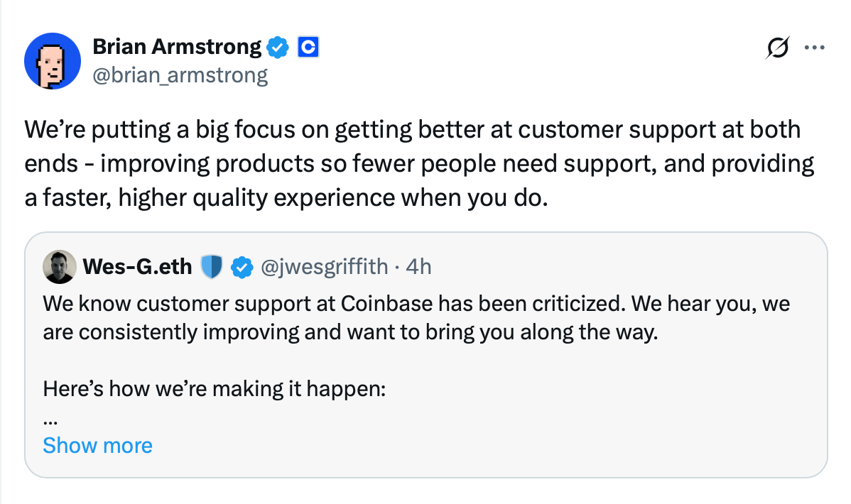Click the Wes-G.eth display name

click(x=137, y=267)
